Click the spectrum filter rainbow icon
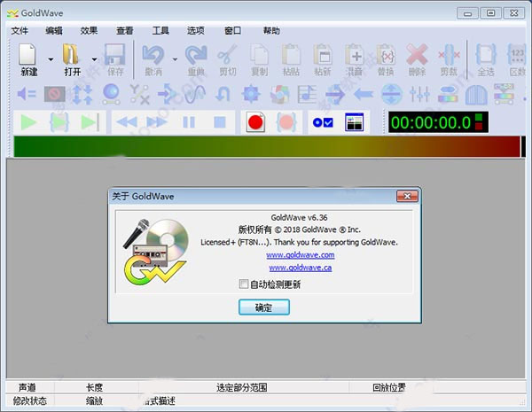Image resolution: width=532 pixels, height=412 pixels. point(448,94)
